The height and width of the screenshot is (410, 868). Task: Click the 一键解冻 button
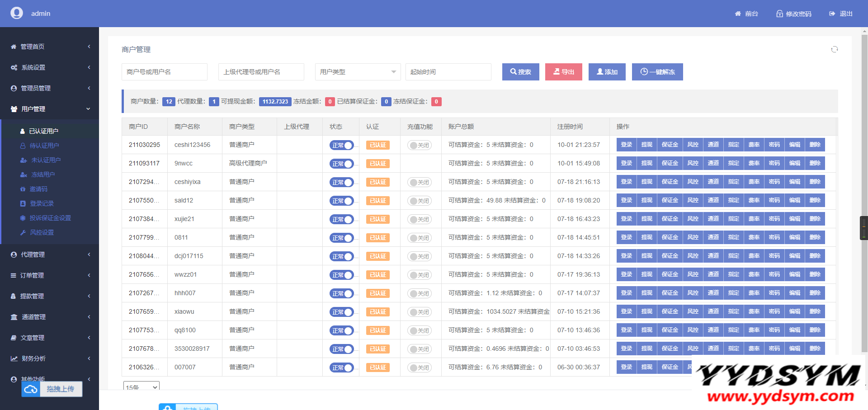point(657,72)
